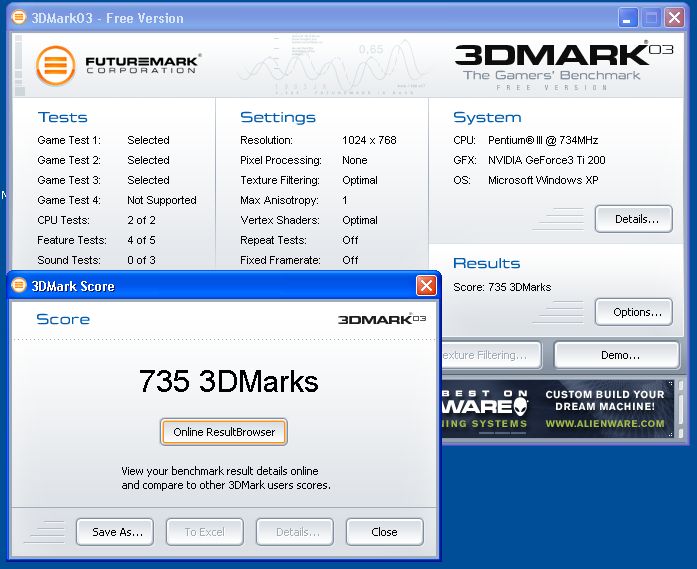Viewport: 697px width, 569px height.
Task: Click the 'Score' heading in the dialog
Action: (63, 319)
